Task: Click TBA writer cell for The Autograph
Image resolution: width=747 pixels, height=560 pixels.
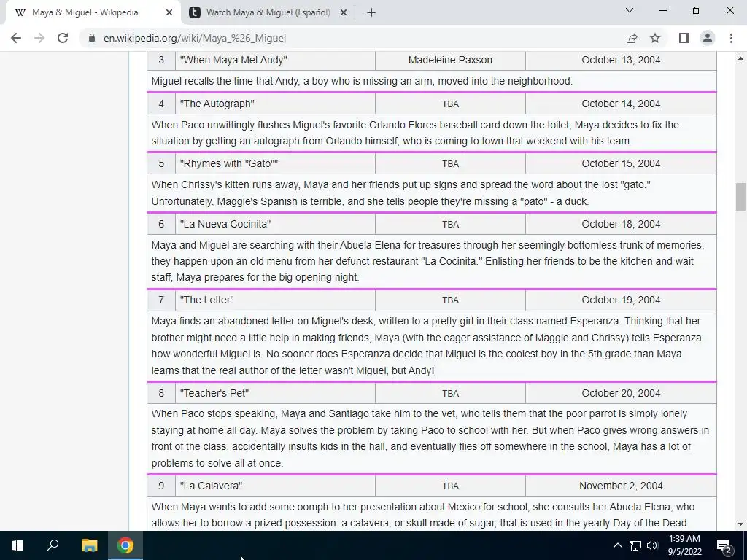Action: coord(450,104)
